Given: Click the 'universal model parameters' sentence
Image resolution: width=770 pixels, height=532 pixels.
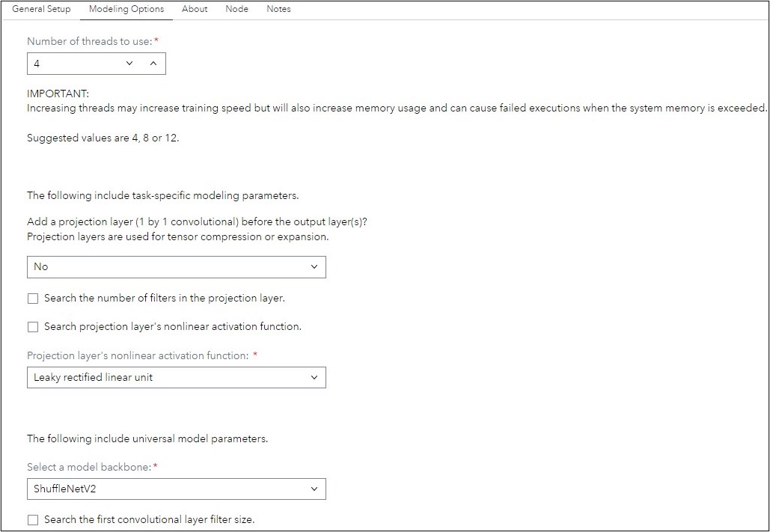Looking at the screenshot, I should (147, 438).
